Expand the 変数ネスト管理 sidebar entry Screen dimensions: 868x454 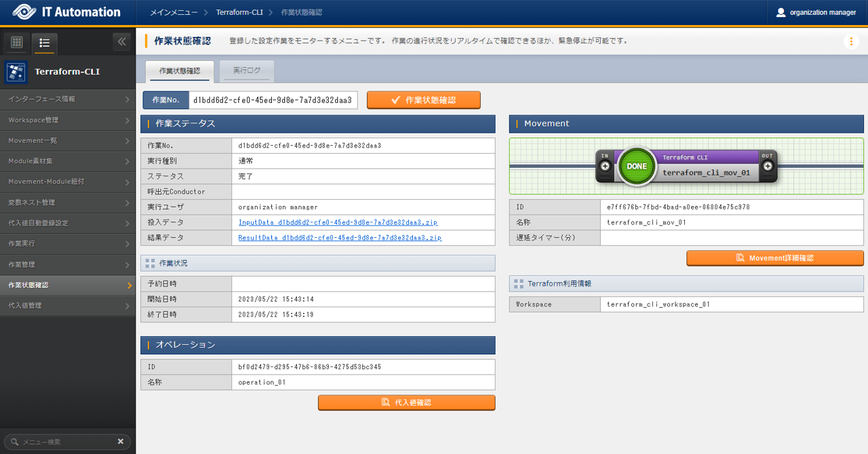coord(68,203)
